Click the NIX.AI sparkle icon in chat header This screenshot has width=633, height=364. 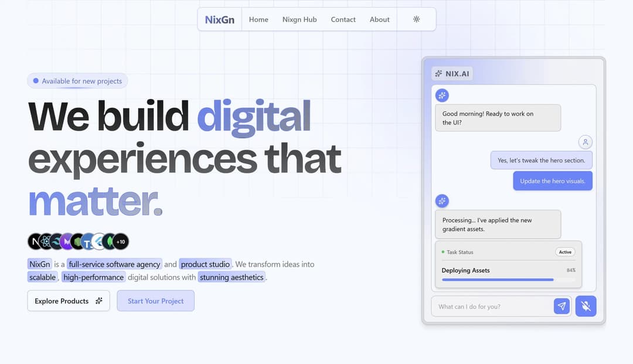pos(438,73)
